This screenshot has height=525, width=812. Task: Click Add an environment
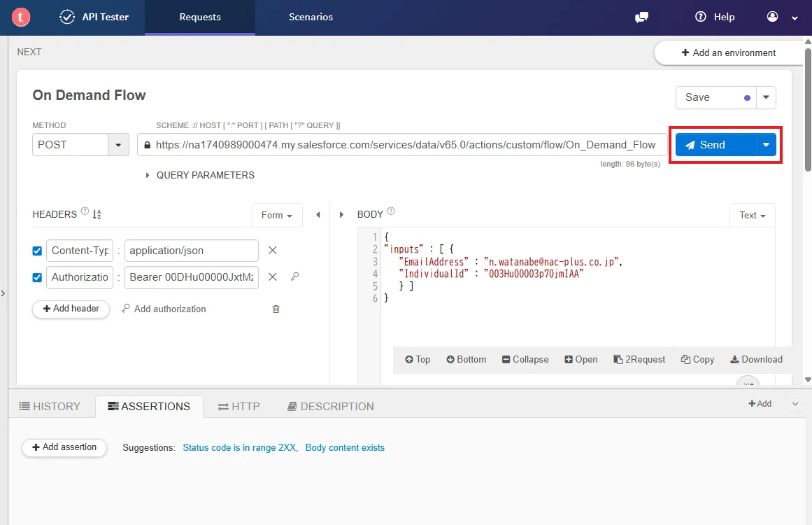tap(728, 53)
